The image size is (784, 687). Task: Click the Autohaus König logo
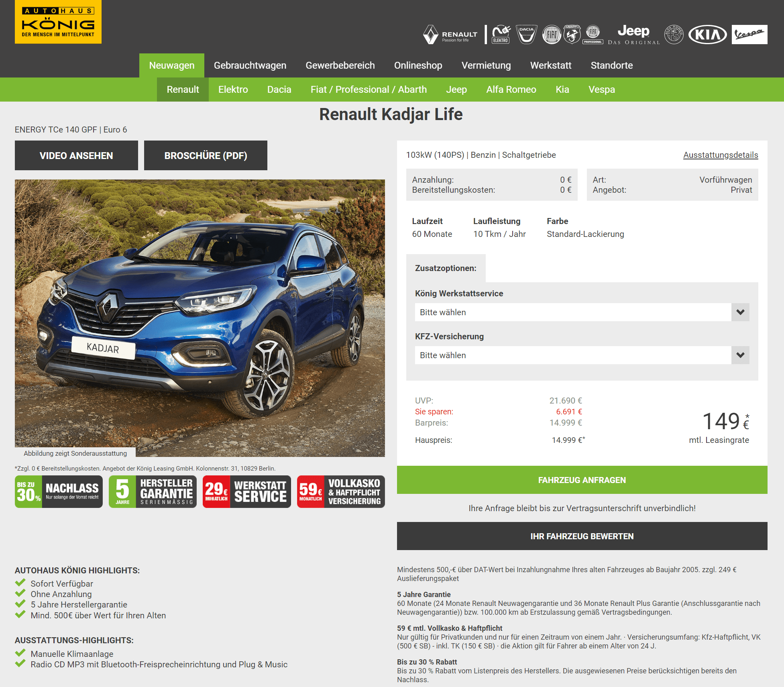(58, 22)
